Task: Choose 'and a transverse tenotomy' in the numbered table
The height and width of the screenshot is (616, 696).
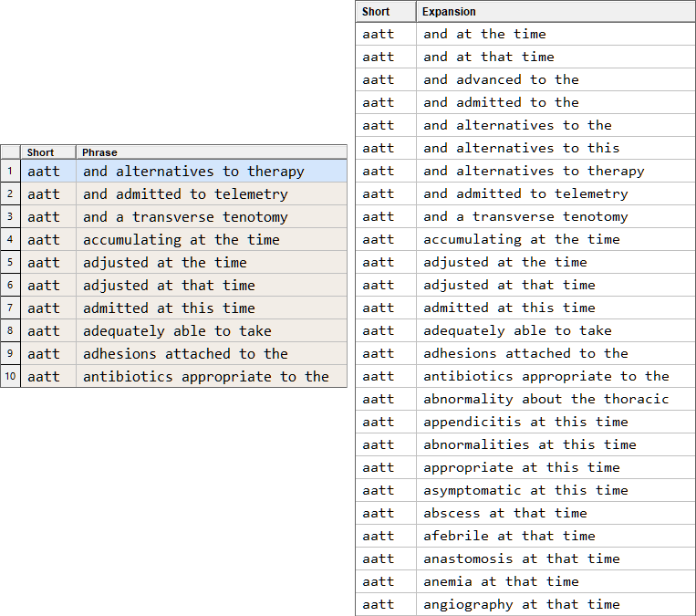Action: coord(185,217)
